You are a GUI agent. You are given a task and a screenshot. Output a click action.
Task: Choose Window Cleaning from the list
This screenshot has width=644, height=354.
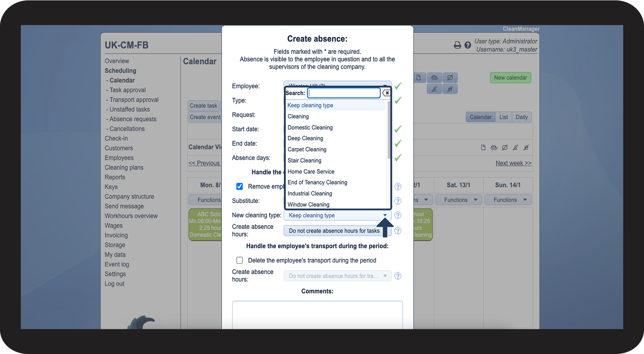(x=335, y=205)
